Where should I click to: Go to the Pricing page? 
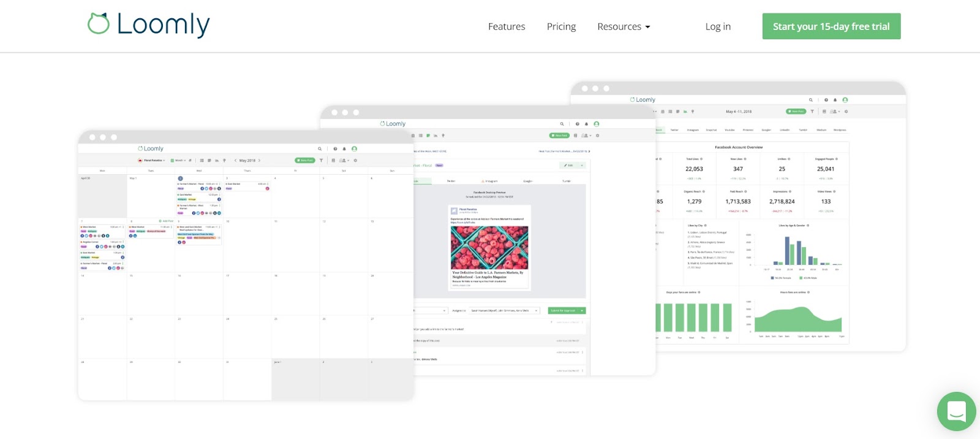coord(561,26)
